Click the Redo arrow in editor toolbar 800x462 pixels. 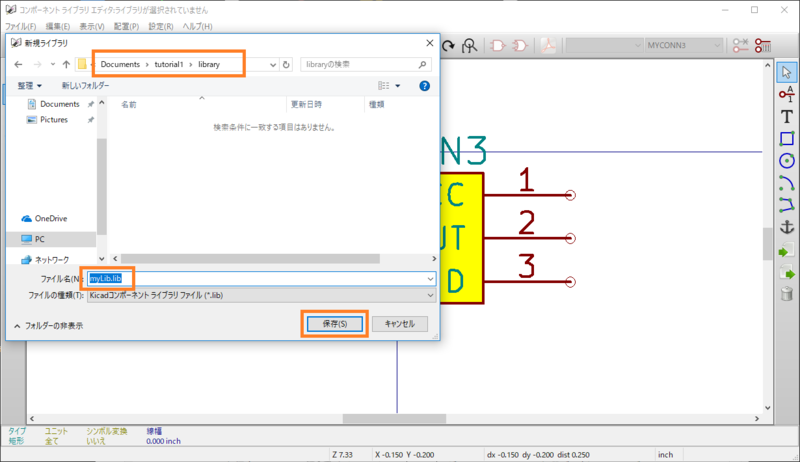coord(448,46)
